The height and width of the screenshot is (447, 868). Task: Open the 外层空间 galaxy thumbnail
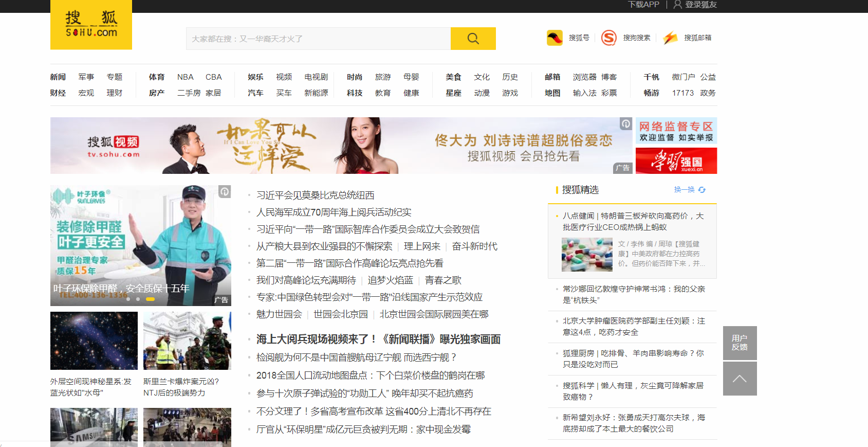94,341
